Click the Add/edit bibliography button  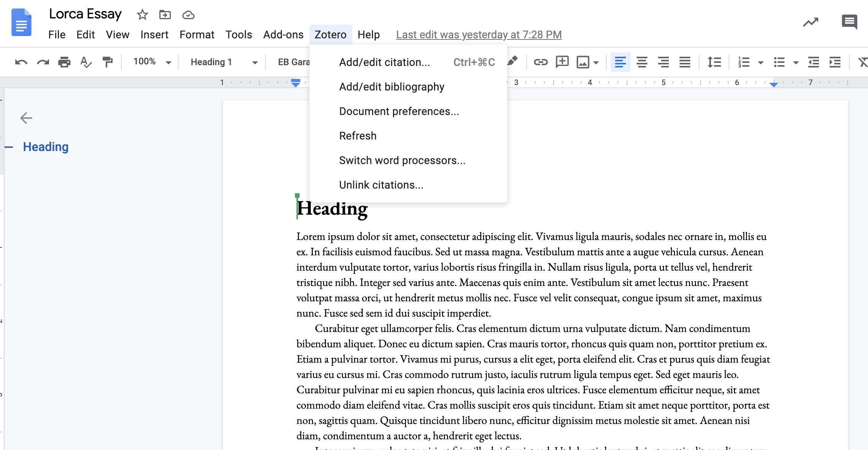(x=392, y=86)
